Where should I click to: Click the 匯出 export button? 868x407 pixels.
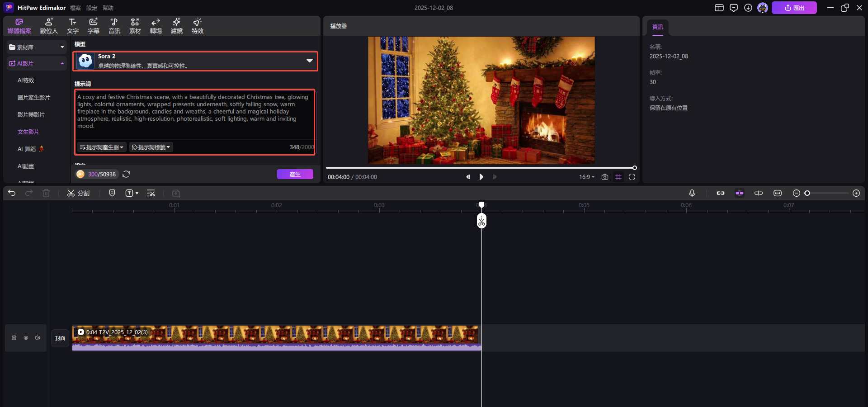[794, 8]
